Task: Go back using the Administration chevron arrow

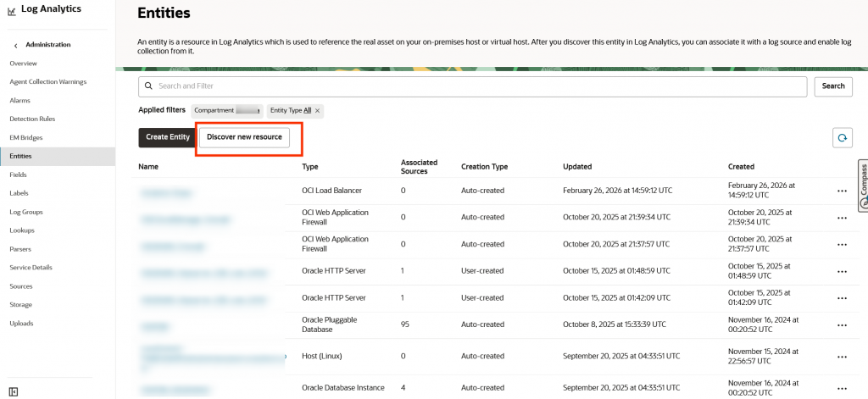Action: pyautogui.click(x=16, y=45)
